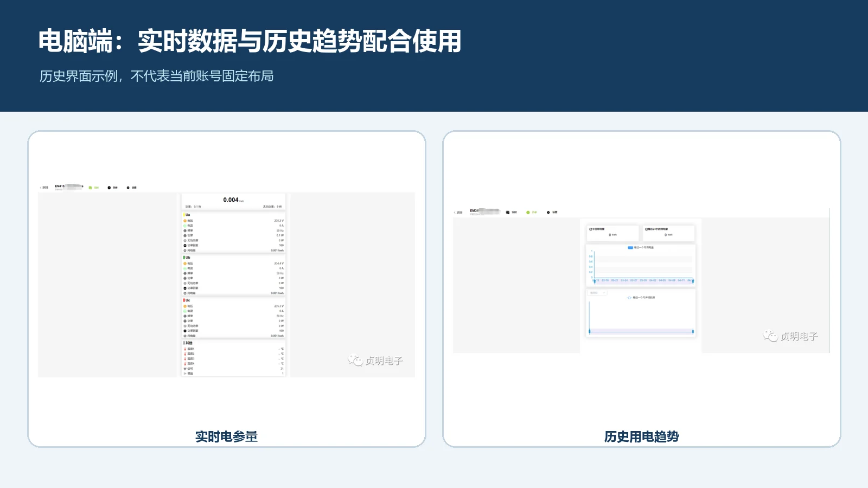Click the 设置 gear icon in left screenshot
868x488 pixels.
(x=128, y=188)
